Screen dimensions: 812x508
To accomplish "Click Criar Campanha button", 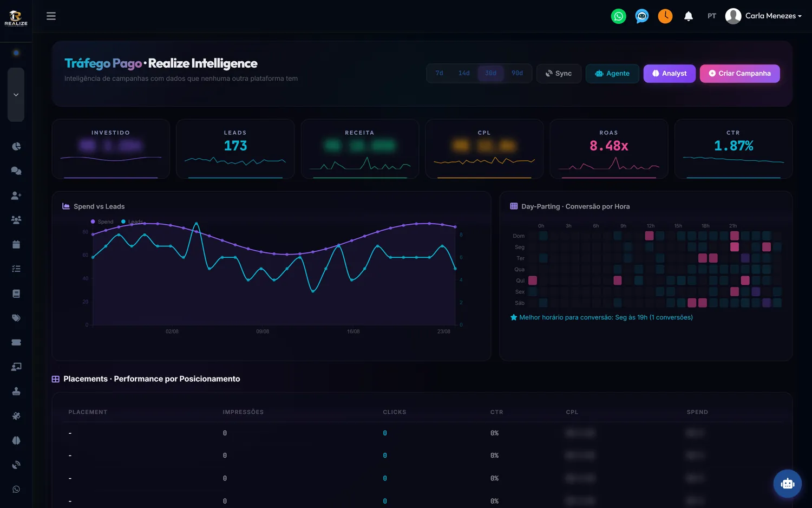I will (740, 74).
